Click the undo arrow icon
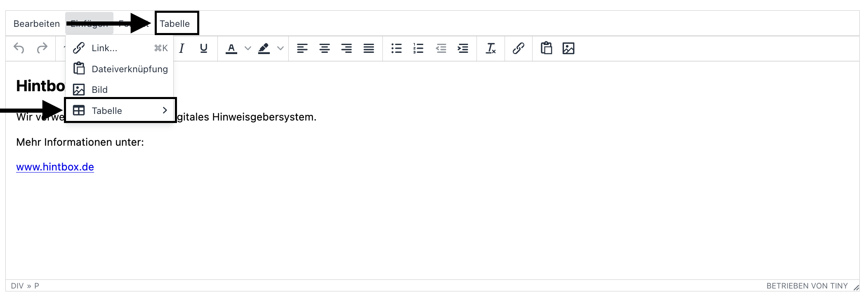This screenshot has width=868, height=298. [x=19, y=48]
